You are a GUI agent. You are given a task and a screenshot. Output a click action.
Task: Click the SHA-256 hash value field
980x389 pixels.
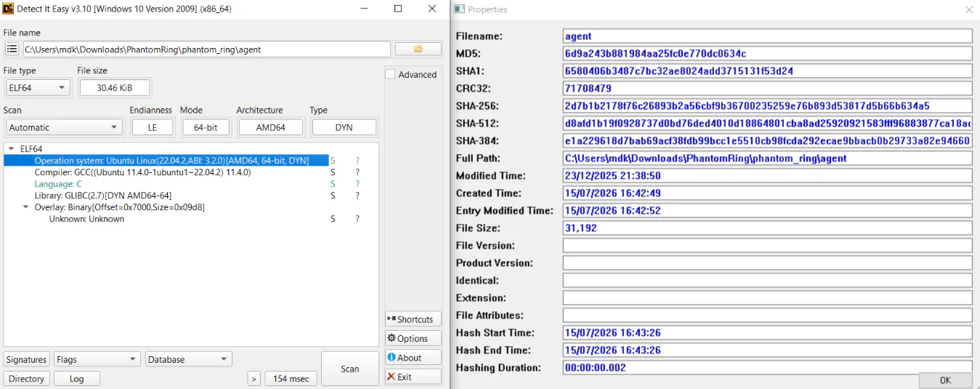767,106
